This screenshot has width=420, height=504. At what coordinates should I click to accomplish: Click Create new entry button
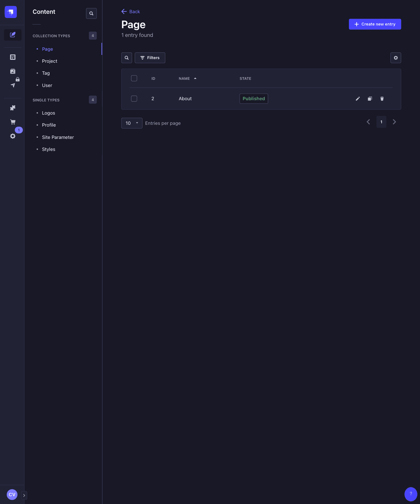pos(375,24)
